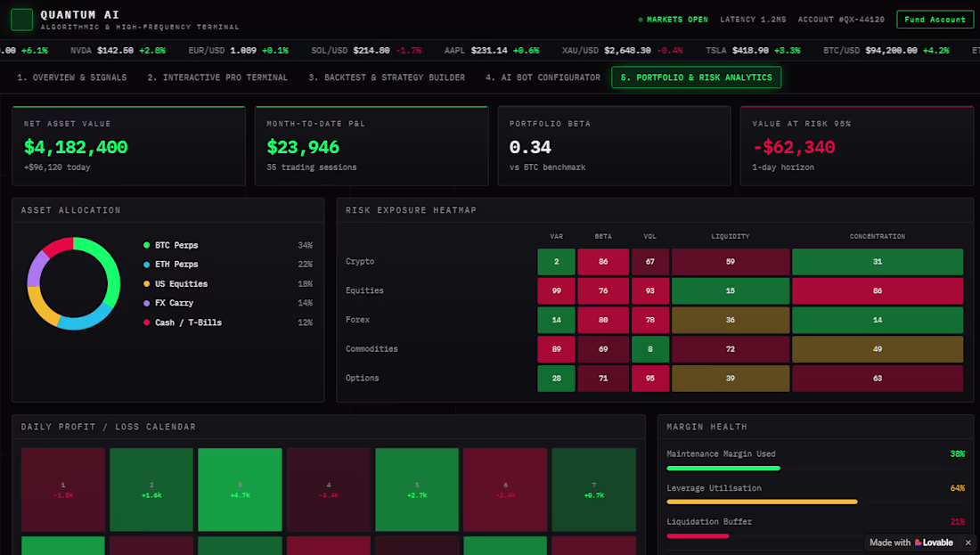
Task: Click the Options Vol heatmap cell
Action: pyautogui.click(x=650, y=378)
